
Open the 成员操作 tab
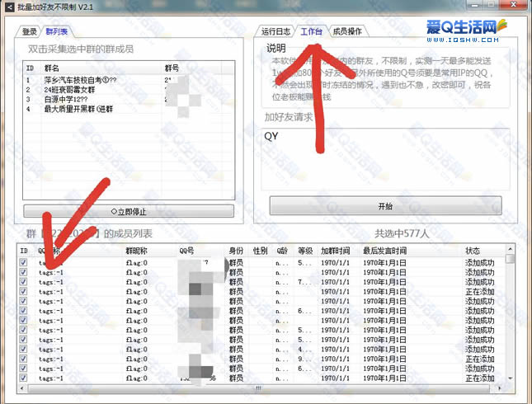[347, 31]
